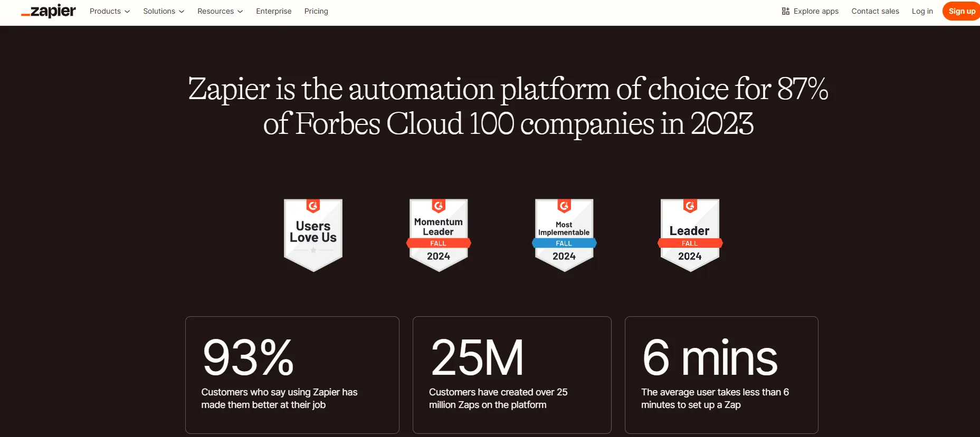This screenshot has width=980, height=437.
Task: Select the Most Implementable Fall 2024 badge
Action: 564,235
